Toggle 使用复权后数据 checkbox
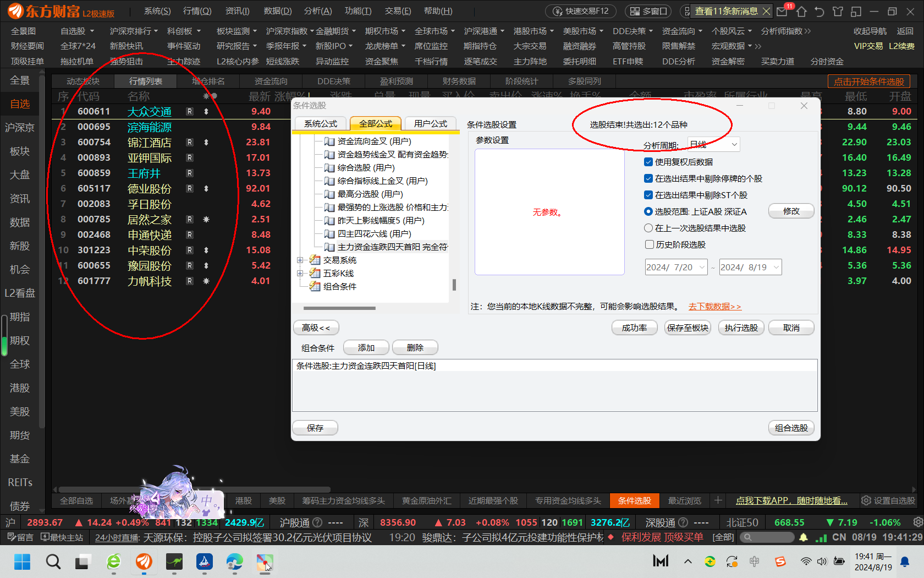This screenshot has height=578, width=924. tap(648, 162)
